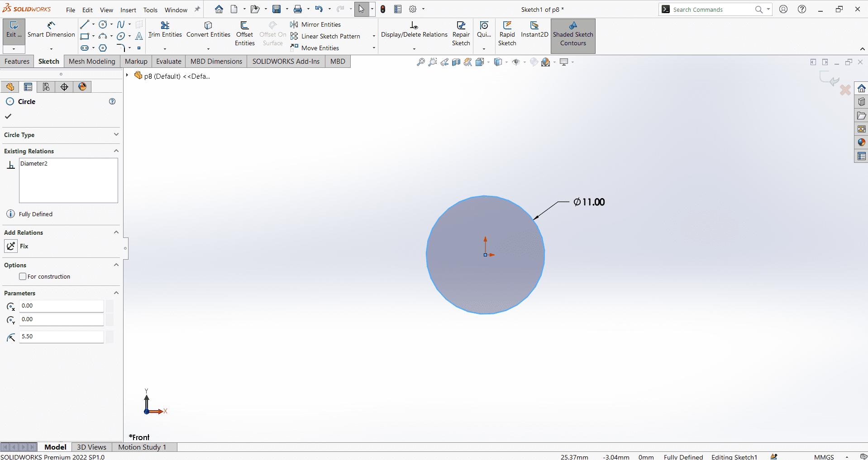Image resolution: width=868 pixels, height=460 pixels.
Task: Expand the p8 (Default) tree node
Action: (127, 75)
